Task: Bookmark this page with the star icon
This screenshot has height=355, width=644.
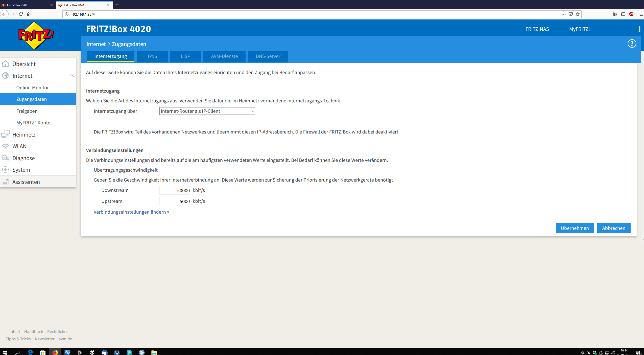Action: click(x=578, y=14)
